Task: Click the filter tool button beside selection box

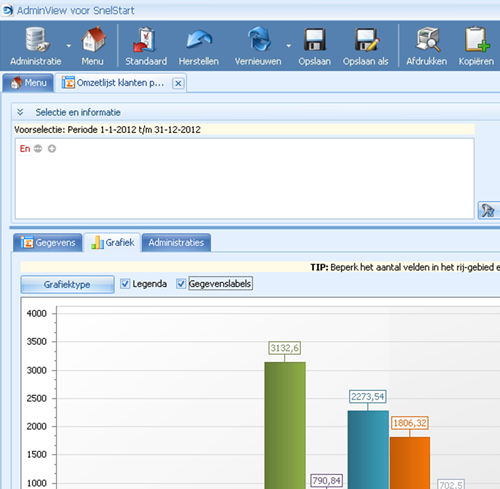Action: pyautogui.click(x=489, y=210)
